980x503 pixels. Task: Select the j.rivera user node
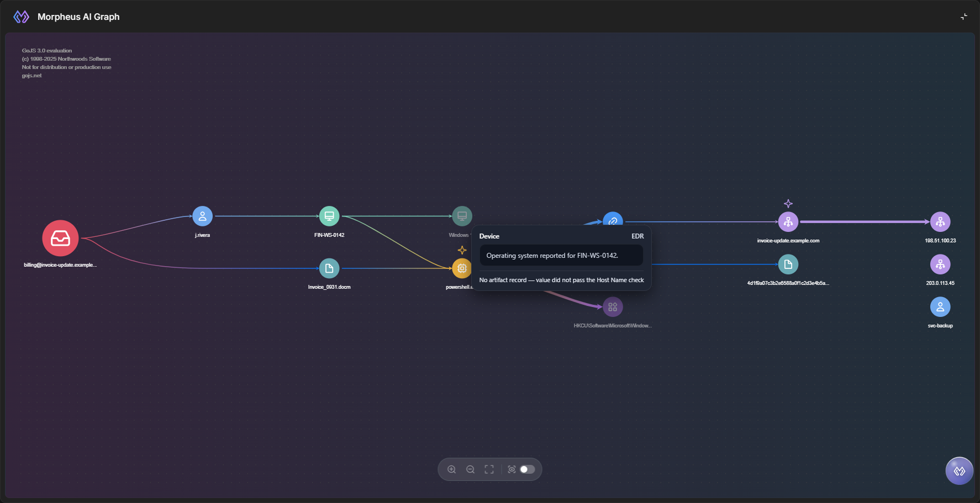point(203,216)
